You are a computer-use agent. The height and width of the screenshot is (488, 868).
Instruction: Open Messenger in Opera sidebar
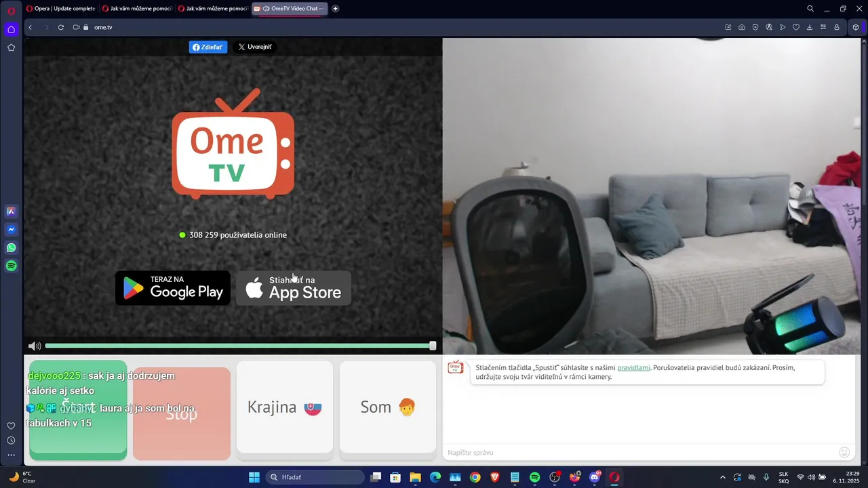coord(11,230)
